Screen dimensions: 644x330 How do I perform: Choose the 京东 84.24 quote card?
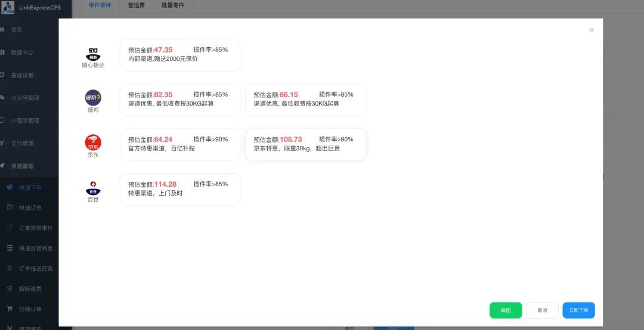[x=180, y=144]
